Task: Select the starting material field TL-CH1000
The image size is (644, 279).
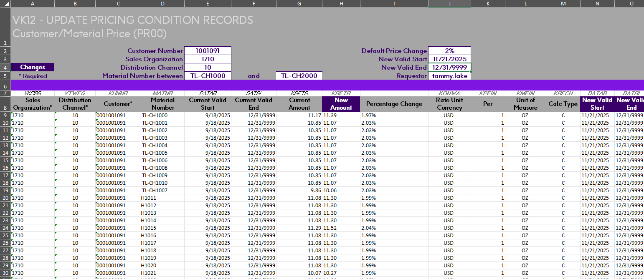Action: (x=208, y=76)
